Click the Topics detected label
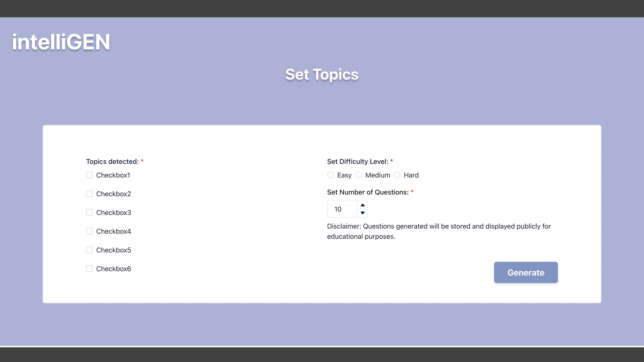This screenshot has height=362, width=644. [x=112, y=162]
